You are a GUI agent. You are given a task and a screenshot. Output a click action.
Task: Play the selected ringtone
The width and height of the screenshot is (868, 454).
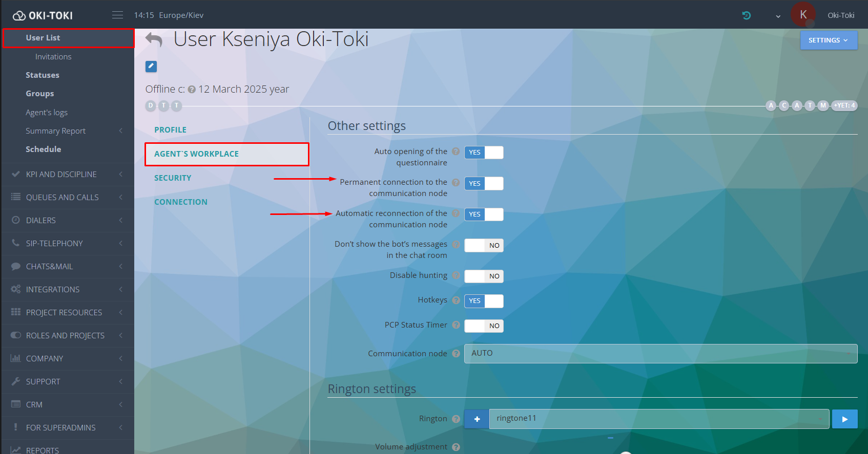pos(845,419)
